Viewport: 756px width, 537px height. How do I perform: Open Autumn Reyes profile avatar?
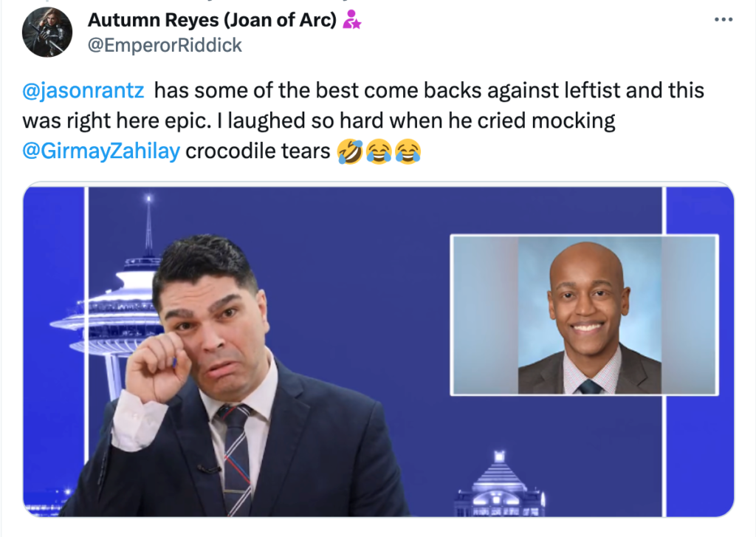click(x=47, y=32)
